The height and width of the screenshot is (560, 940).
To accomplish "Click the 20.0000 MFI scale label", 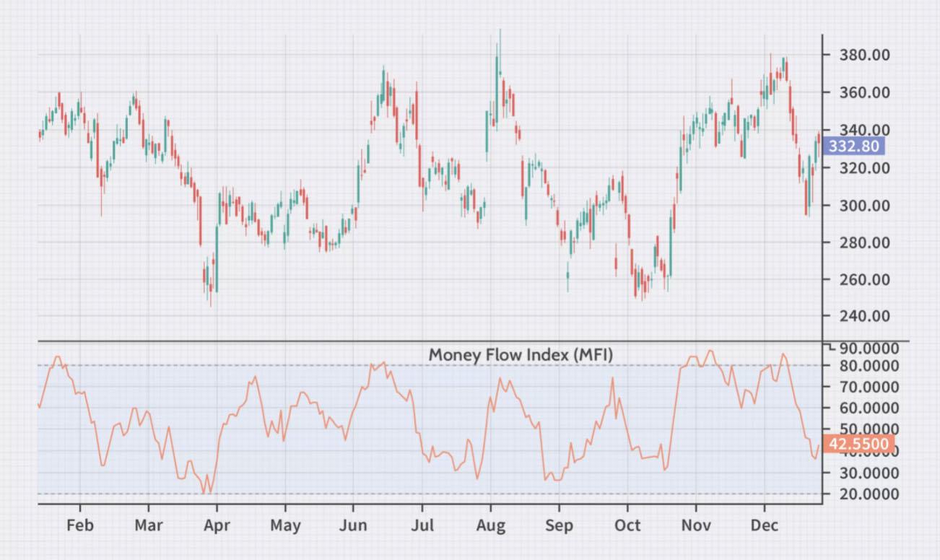I will click(871, 492).
